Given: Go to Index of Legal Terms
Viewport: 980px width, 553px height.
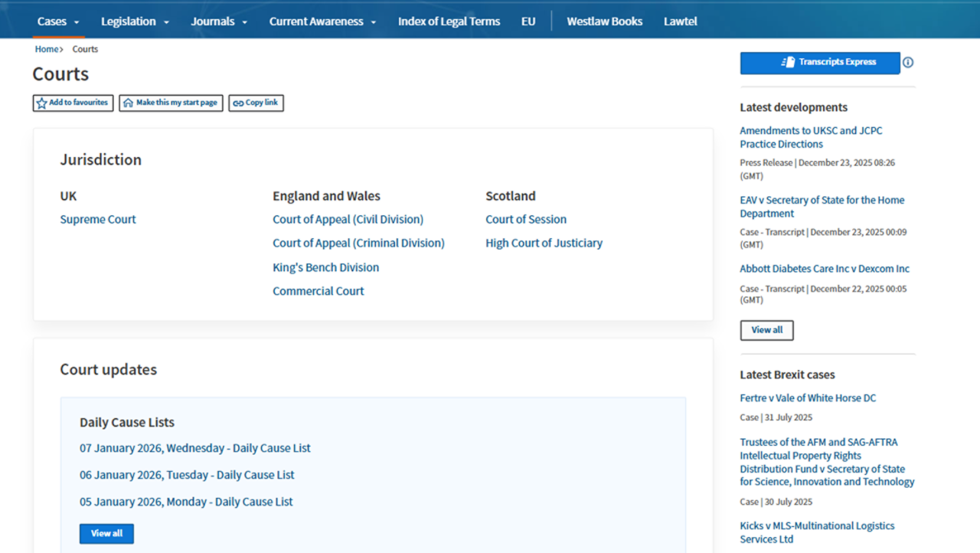Looking at the screenshot, I should point(449,21).
